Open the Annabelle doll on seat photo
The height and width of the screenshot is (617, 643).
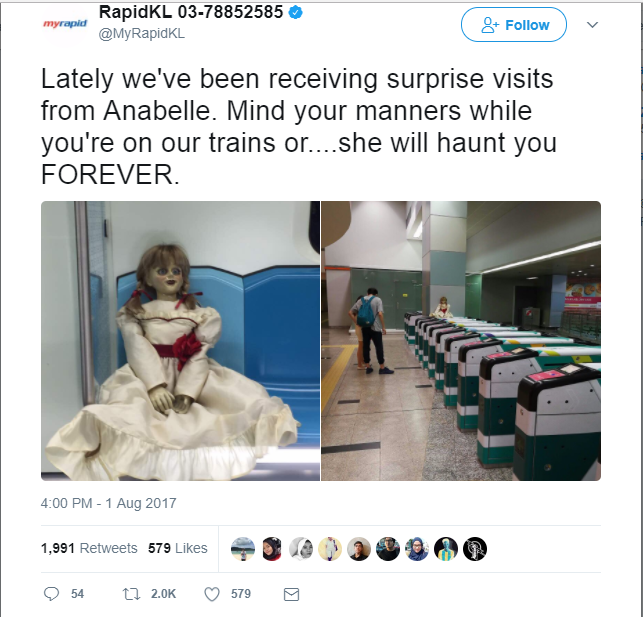(180, 341)
